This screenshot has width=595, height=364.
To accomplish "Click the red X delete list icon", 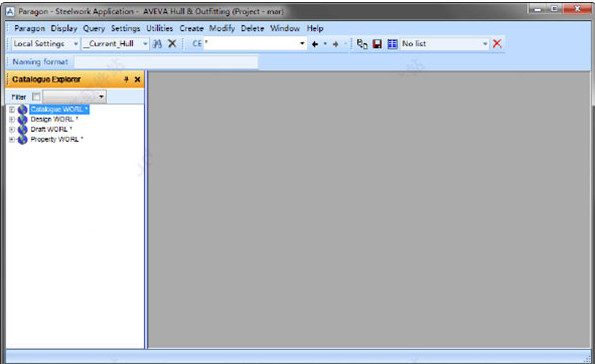I will pyautogui.click(x=497, y=44).
